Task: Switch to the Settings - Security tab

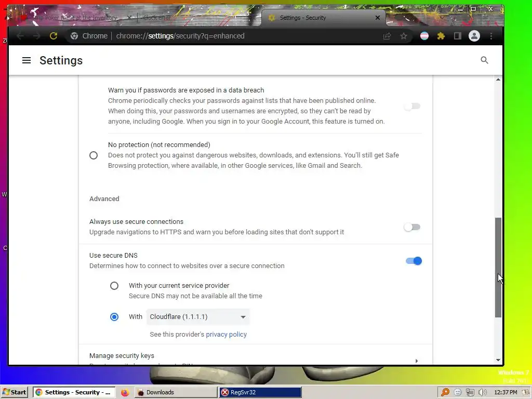Action: [x=322, y=18]
